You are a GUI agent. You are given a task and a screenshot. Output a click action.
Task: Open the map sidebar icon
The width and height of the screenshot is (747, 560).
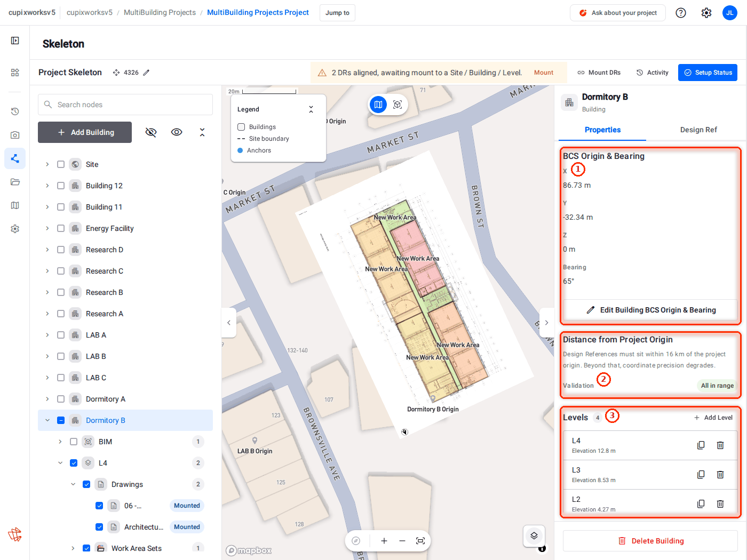click(15, 205)
